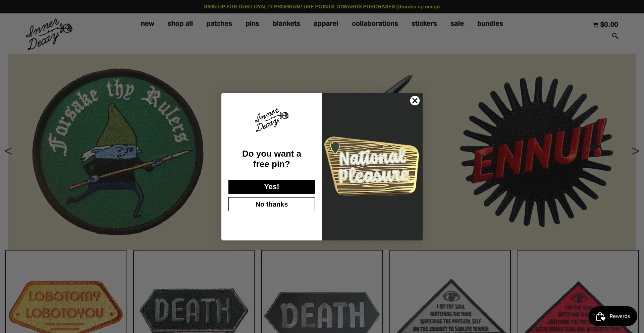The image size is (644, 333).
Task: Click the Inner Decay logo in header
Action: (x=49, y=34)
